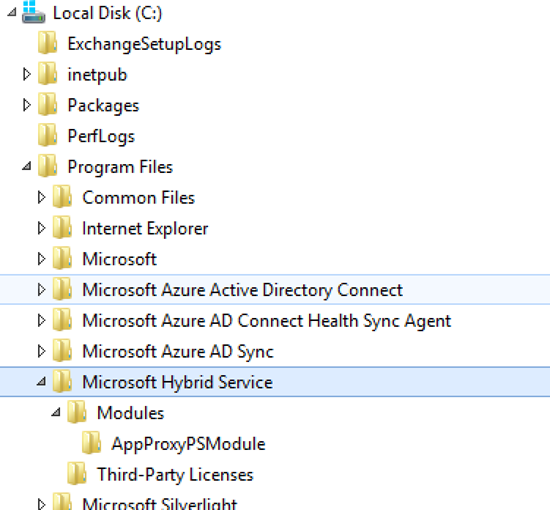Click the Microsoft folder icon
Image resolution: width=550 pixels, height=510 pixels.
point(62,258)
